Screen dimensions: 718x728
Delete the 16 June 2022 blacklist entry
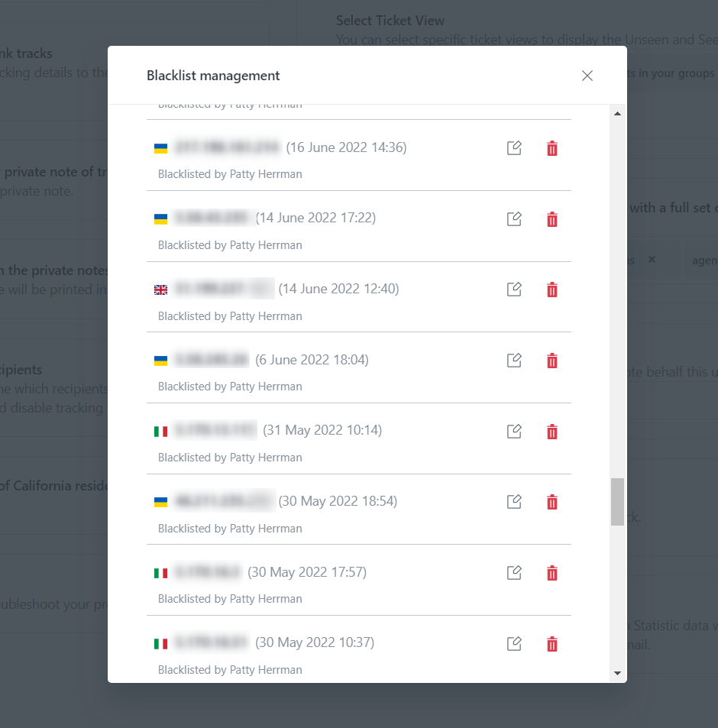coord(551,148)
